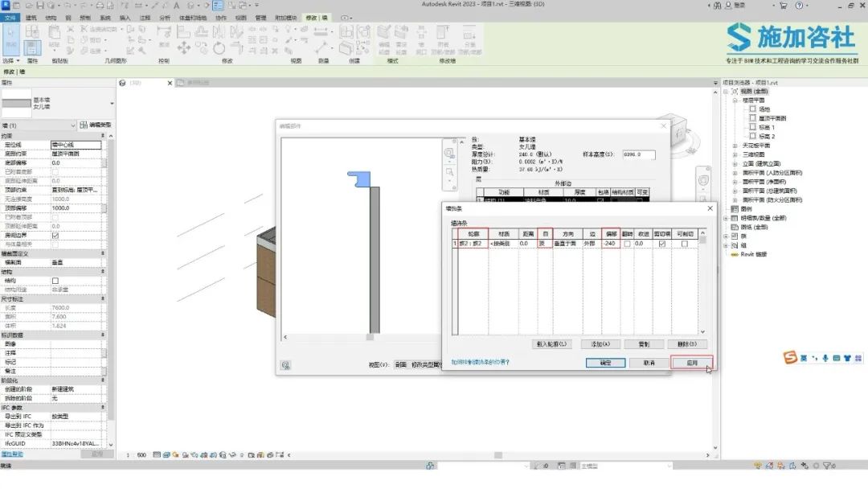Click the Modify arrow tool in the ribbon
This screenshot has width=868, height=489.
point(10,39)
